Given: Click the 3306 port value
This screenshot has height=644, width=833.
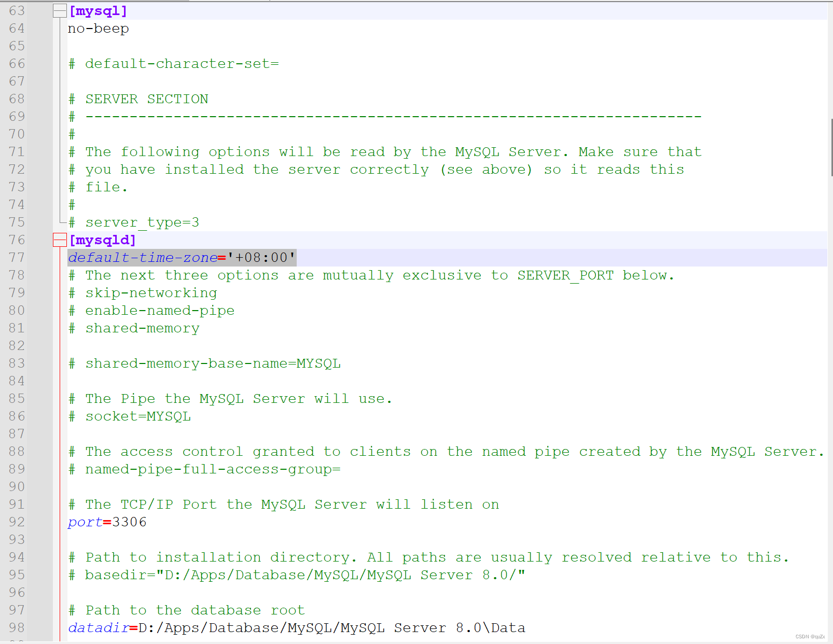Looking at the screenshot, I should point(130,522).
